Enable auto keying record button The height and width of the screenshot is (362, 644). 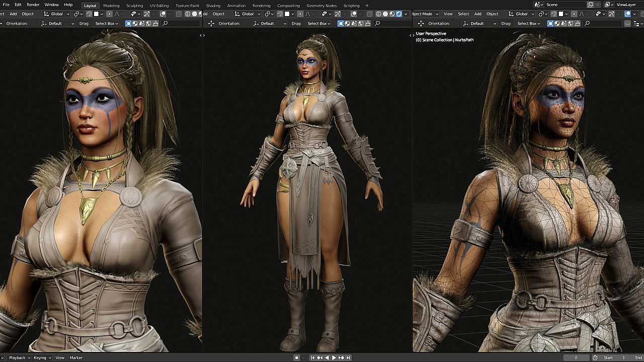(296, 357)
